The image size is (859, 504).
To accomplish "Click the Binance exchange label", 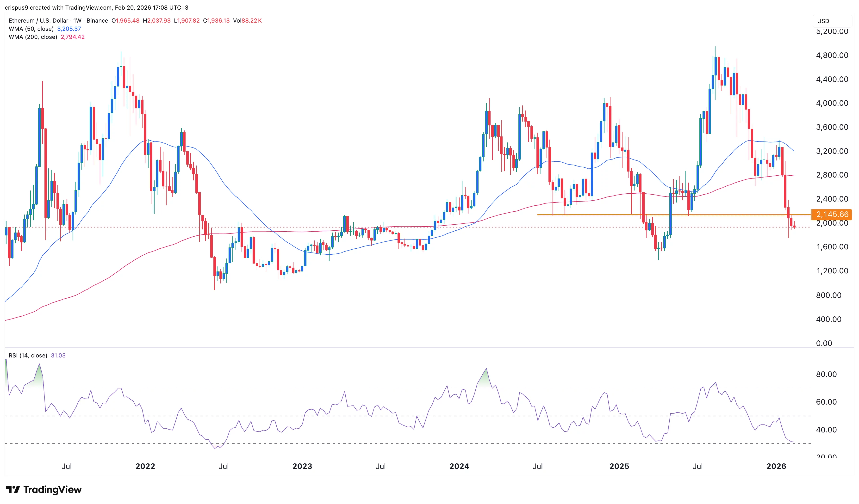I will pos(98,20).
